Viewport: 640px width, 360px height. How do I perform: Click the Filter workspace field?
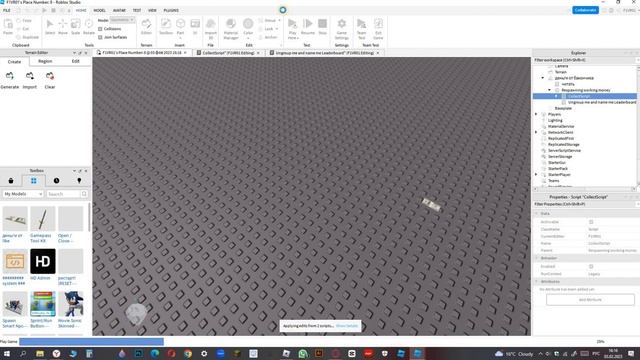[585, 60]
